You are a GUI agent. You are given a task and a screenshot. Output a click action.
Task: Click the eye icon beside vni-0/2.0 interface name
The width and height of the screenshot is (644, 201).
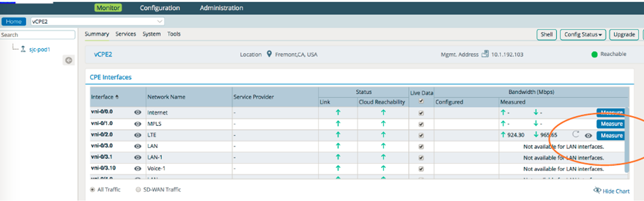point(138,135)
